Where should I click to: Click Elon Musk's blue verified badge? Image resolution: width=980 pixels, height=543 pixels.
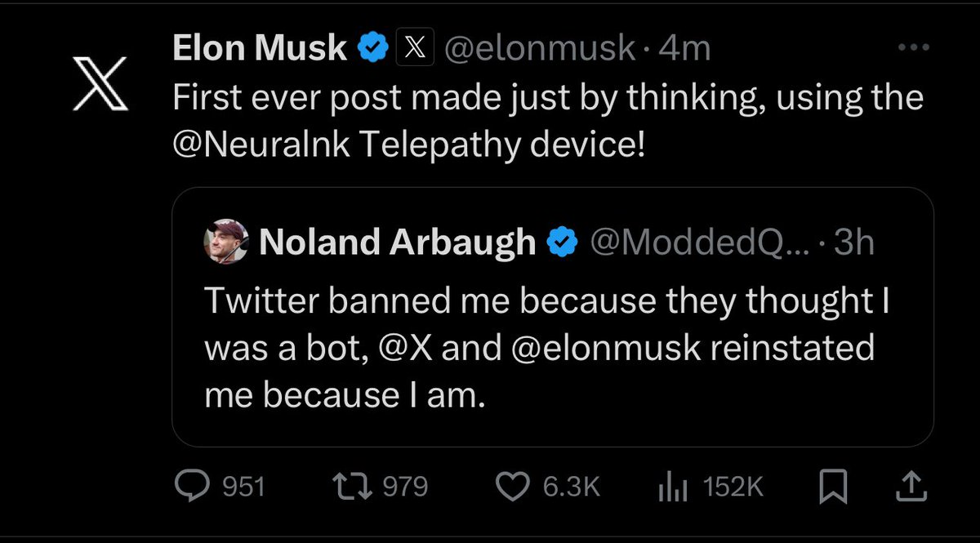[374, 50]
